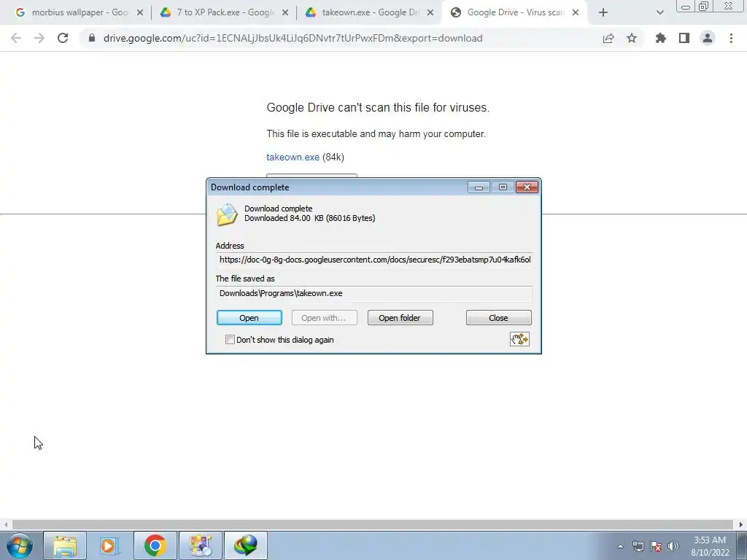Open the Windows Start menu

coord(20,545)
